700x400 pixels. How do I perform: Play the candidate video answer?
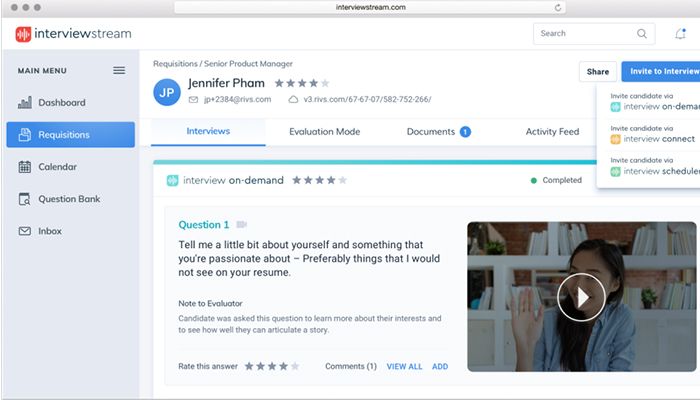pos(581,297)
